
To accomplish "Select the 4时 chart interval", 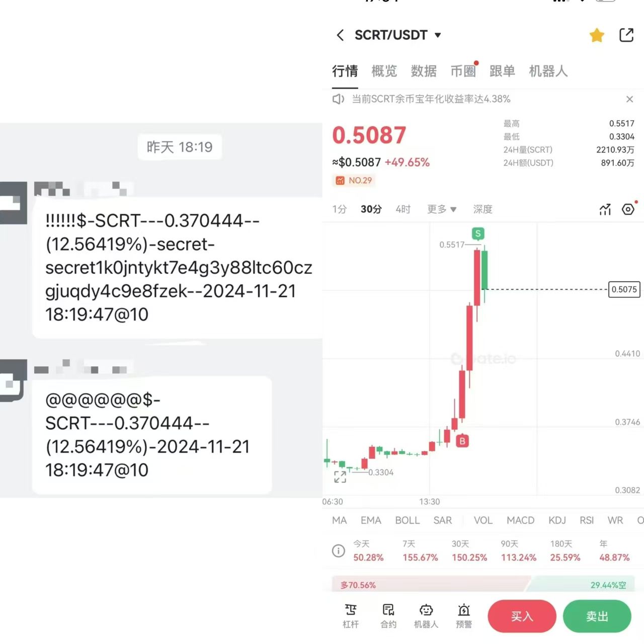I will point(403,209).
